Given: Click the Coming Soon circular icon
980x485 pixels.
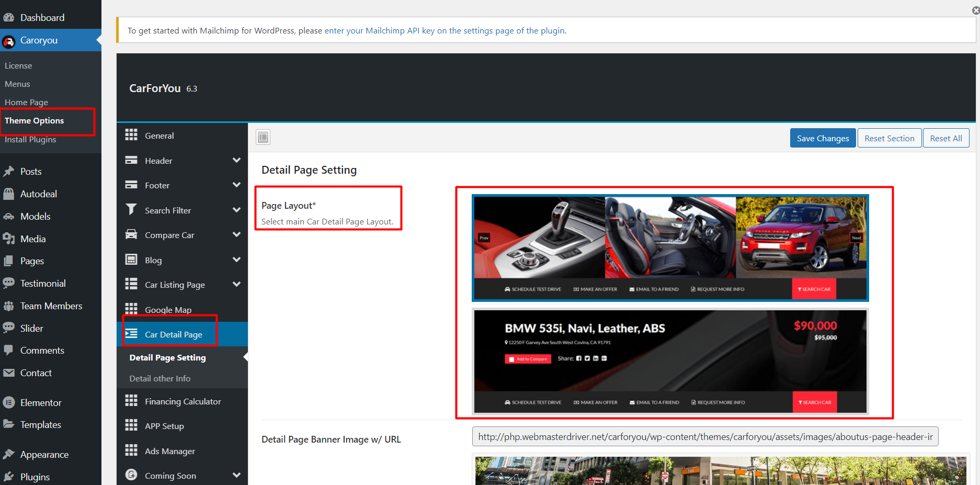Looking at the screenshot, I should pyautogui.click(x=131, y=475).
